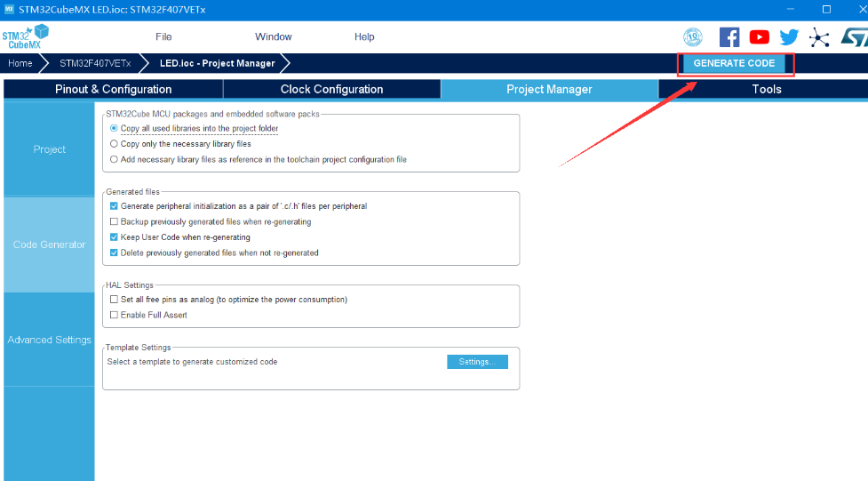This screenshot has height=481, width=868.
Task: Switch to Pinout & Configuration tab
Action: click(x=114, y=89)
